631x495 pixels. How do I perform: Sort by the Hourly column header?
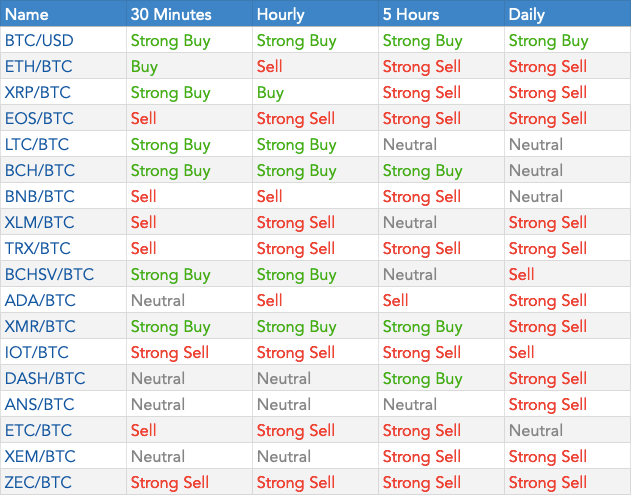click(280, 14)
